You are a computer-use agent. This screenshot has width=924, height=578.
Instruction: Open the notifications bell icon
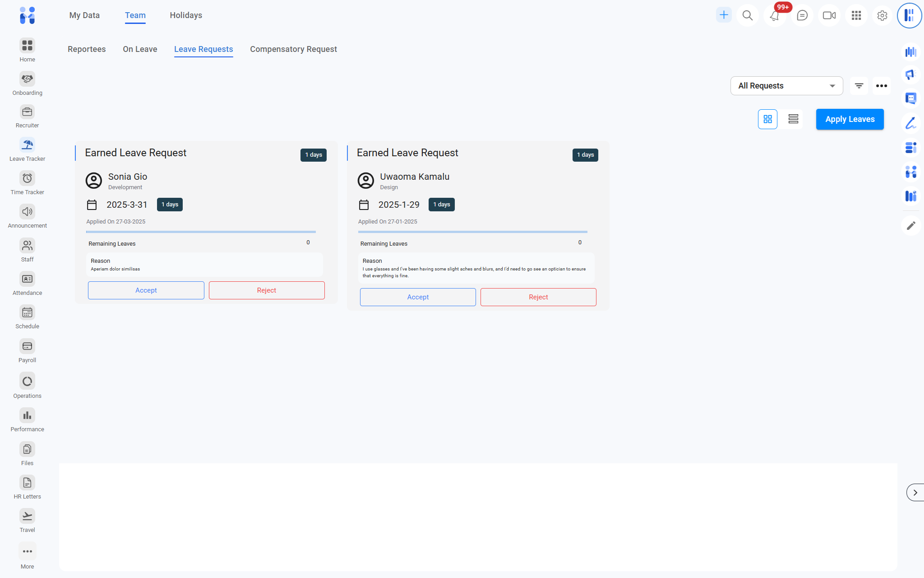(x=774, y=16)
